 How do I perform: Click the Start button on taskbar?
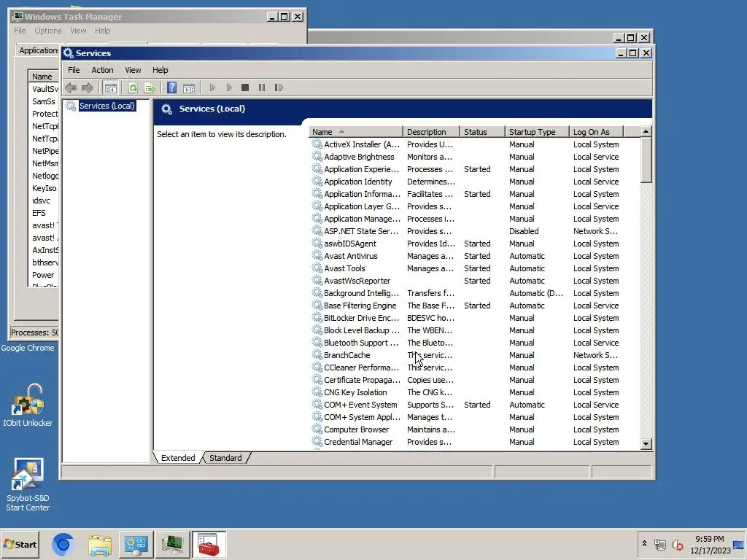pos(20,544)
